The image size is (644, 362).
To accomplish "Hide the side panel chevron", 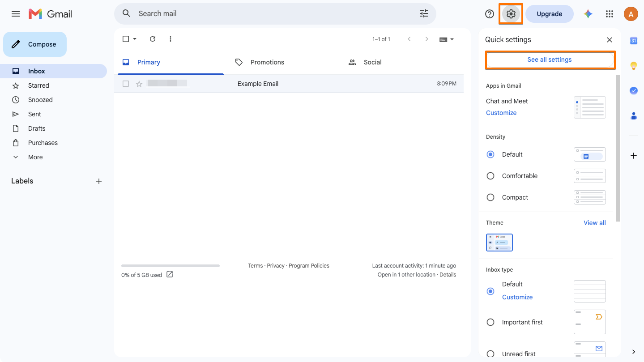I will point(634,352).
